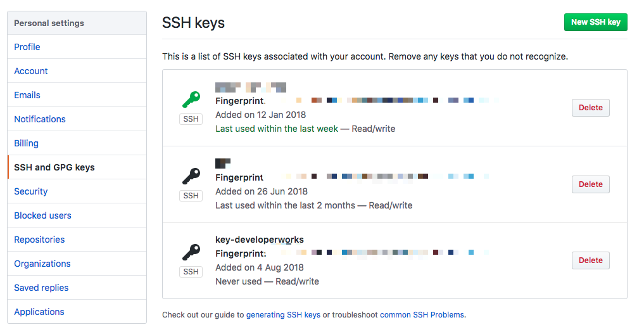Click the SSH badge of the June 2018 key
Viewport: 644px width, 327px height.
[x=191, y=196]
